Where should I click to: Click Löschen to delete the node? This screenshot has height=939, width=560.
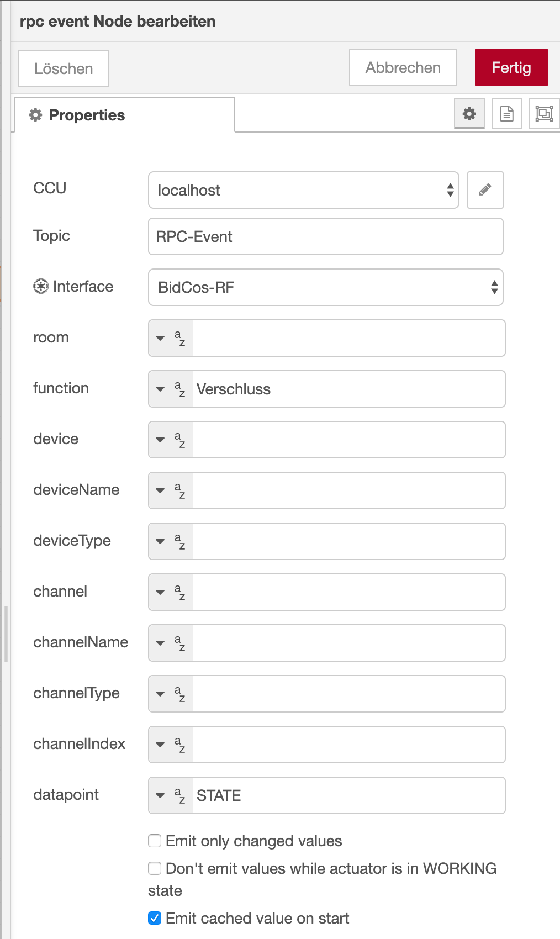pyautogui.click(x=63, y=68)
